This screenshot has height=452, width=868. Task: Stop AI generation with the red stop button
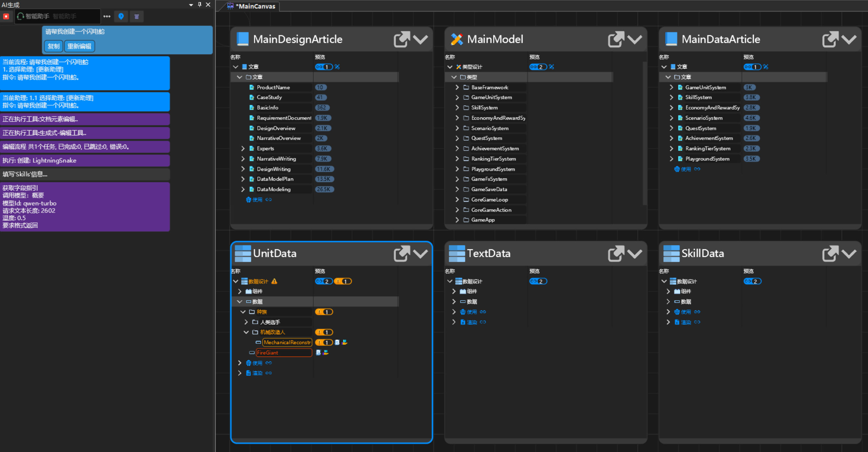[6, 16]
